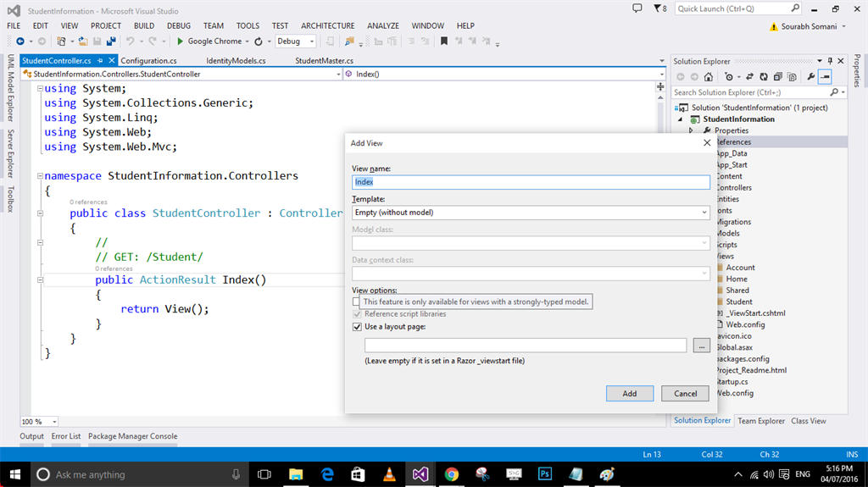Click the Add button in dialog

tap(630, 394)
